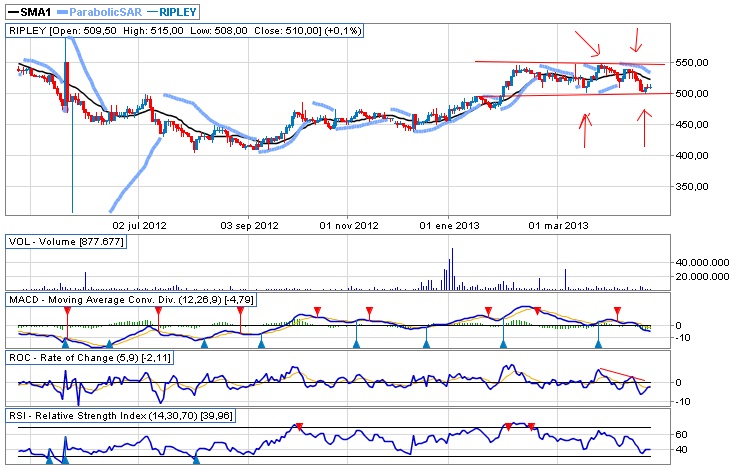Click the RIPLEY legend entry
This screenshot has width=745, height=470.
pos(172,12)
